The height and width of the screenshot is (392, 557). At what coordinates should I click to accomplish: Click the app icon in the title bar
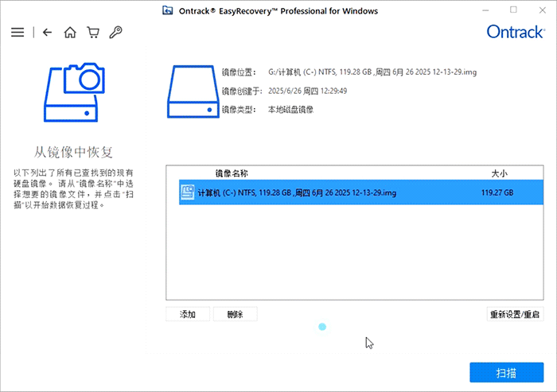point(168,10)
